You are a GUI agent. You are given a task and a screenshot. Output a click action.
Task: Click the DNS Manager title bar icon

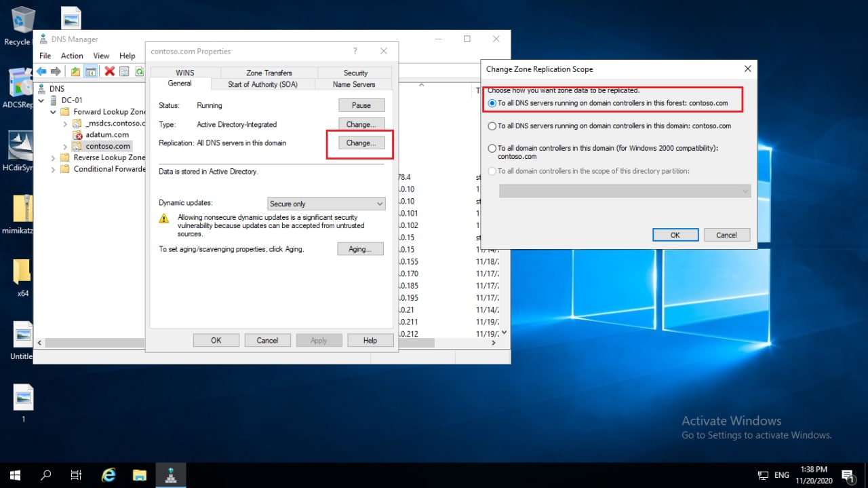(43, 39)
